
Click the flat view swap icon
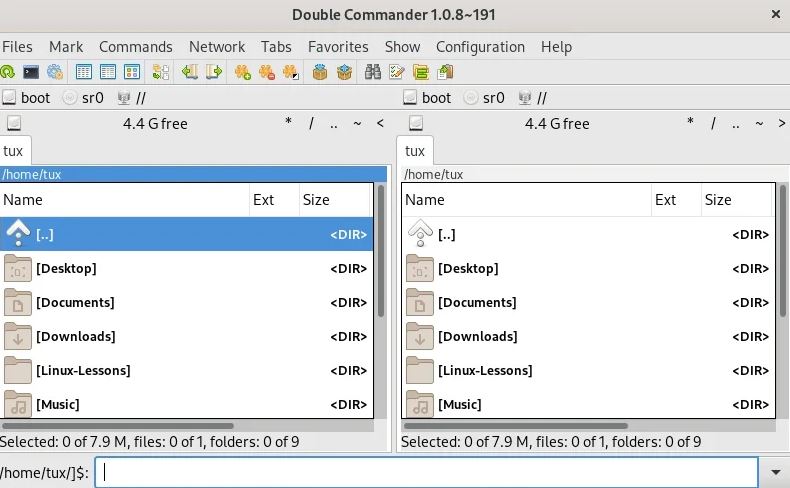[161, 72]
